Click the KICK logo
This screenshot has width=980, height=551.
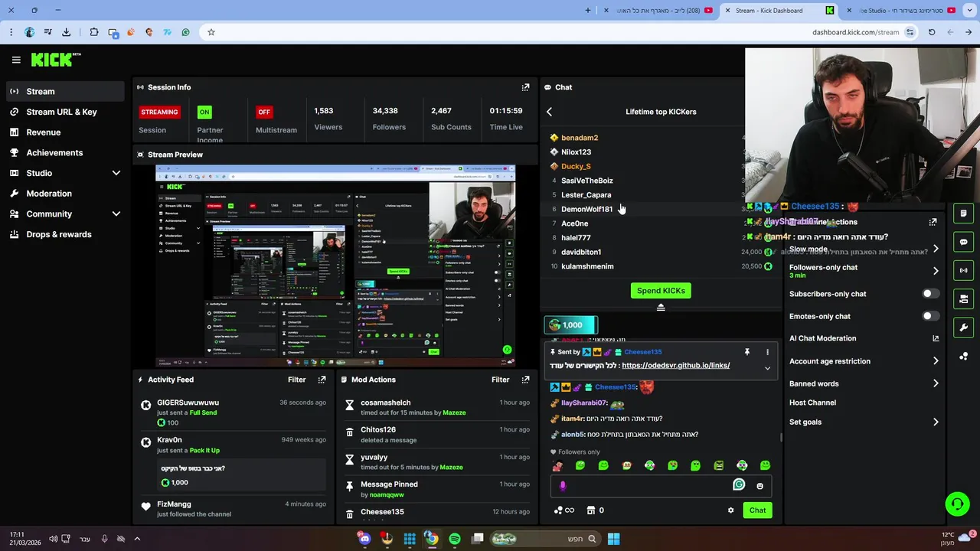coord(55,60)
